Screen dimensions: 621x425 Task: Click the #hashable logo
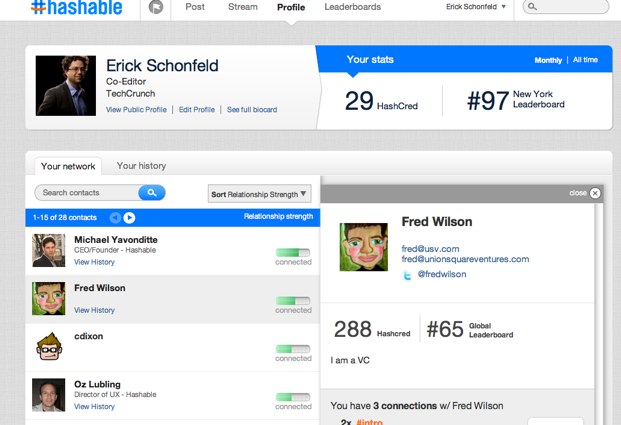pyautogui.click(x=77, y=7)
